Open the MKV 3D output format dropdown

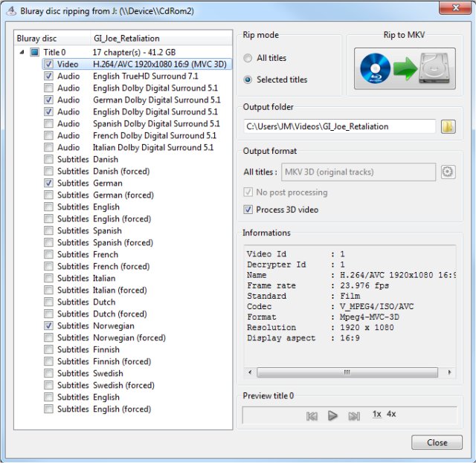coord(358,172)
